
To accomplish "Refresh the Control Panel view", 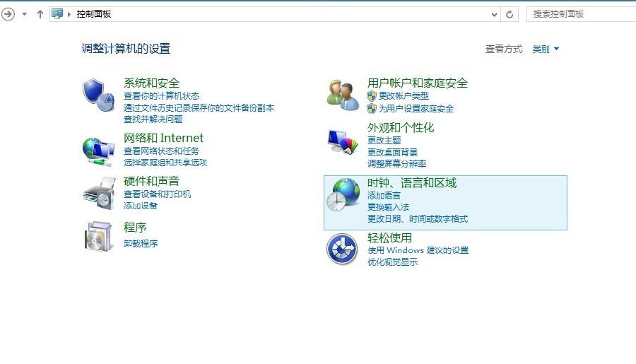I will pos(510,14).
